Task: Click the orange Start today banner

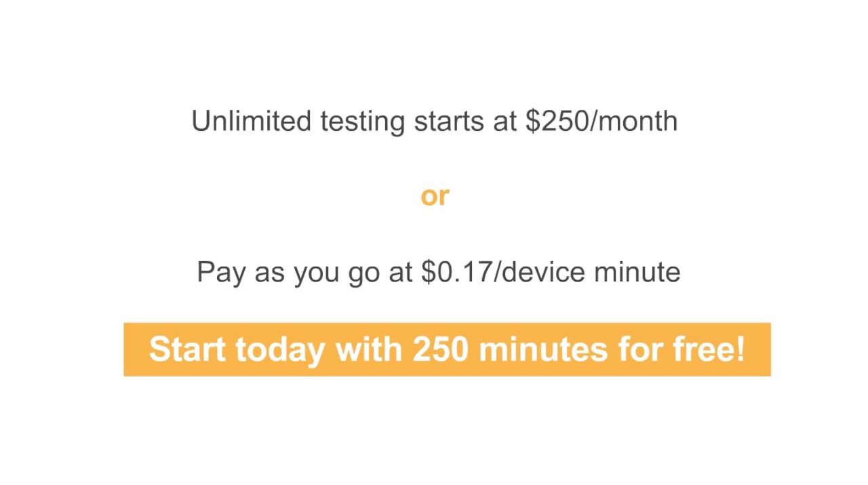Action: [447, 349]
